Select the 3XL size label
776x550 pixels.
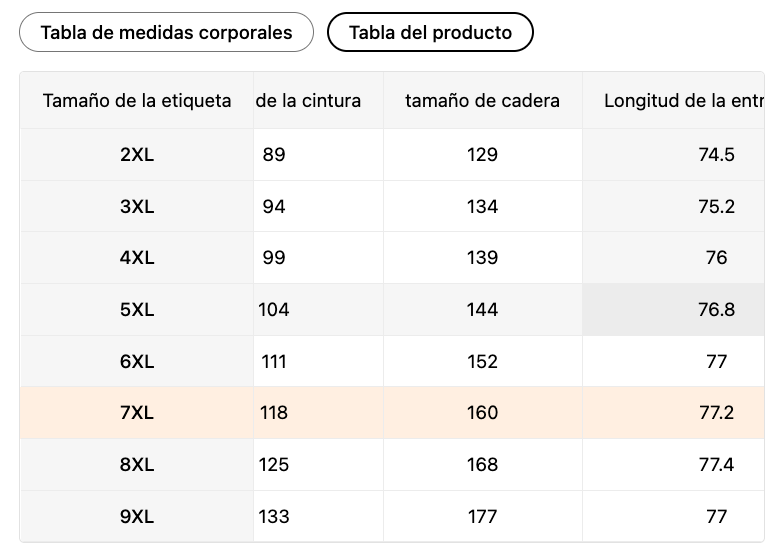137,206
